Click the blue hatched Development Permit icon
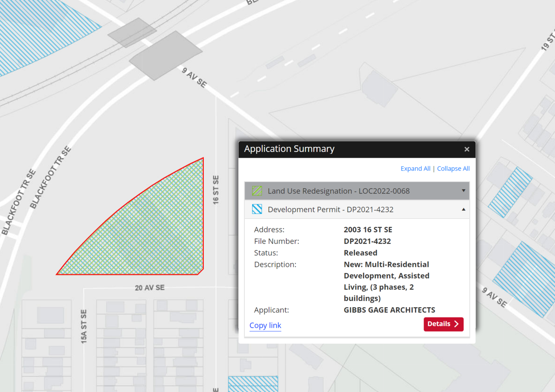 [257, 210]
